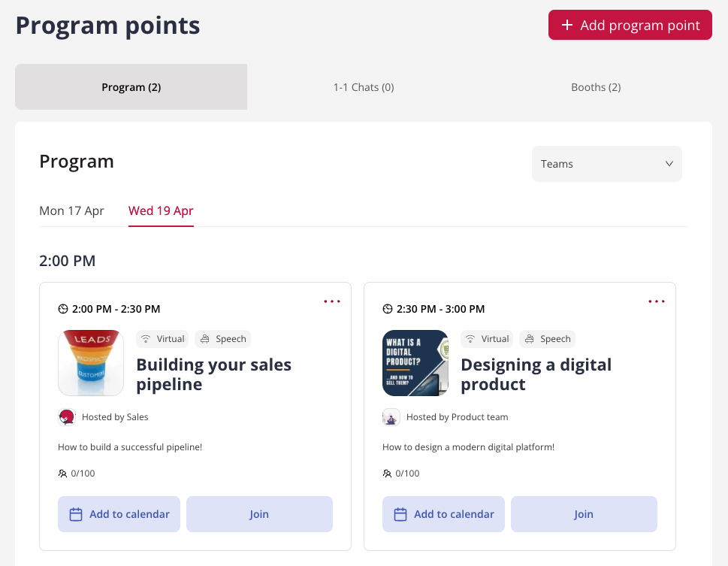Open the LEADS funnel thumbnail image
The height and width of the screenshot is (566, 728).
click(91, 363)
